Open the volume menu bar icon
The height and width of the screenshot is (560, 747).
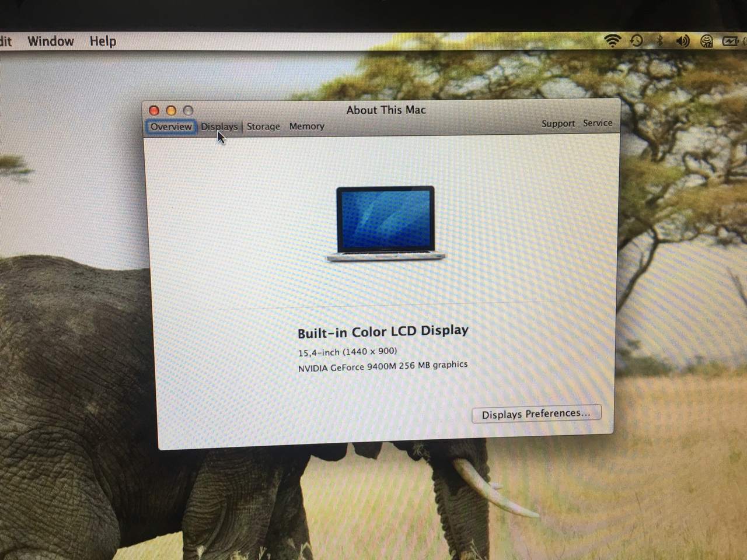click(x=683, y=41)
